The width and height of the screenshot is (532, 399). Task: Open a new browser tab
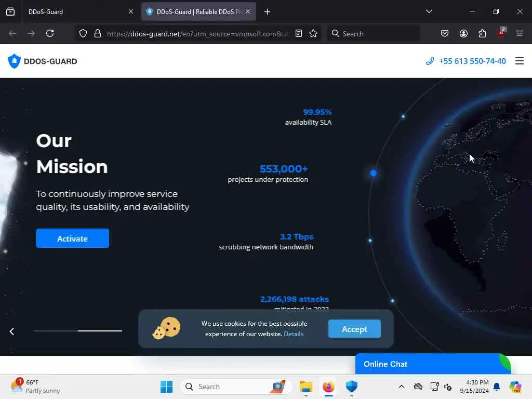tap(267, 12)
